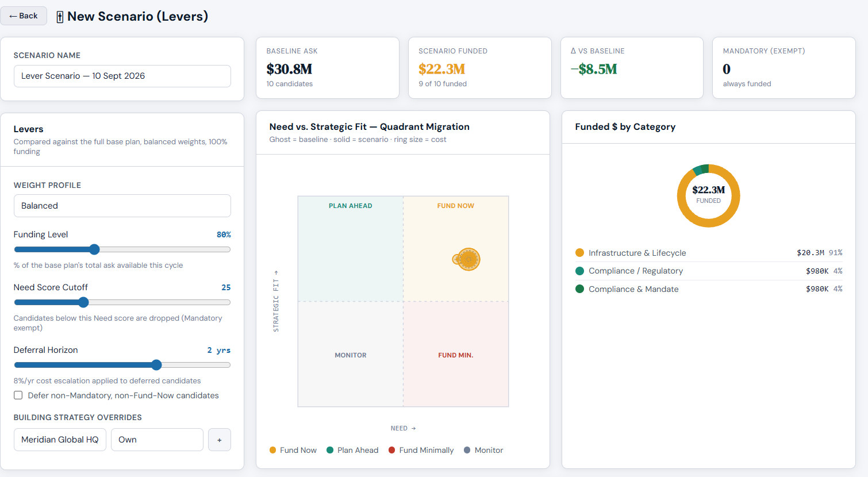Click the Scenario Funded $22.3M value
The image size is (868, 477).
pos(441,69)
